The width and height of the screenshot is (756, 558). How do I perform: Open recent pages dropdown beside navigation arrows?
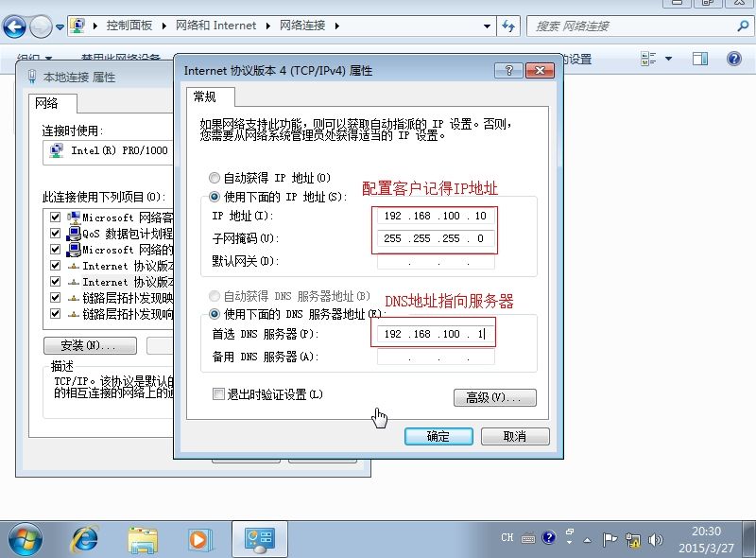click(x=60, y=26)
